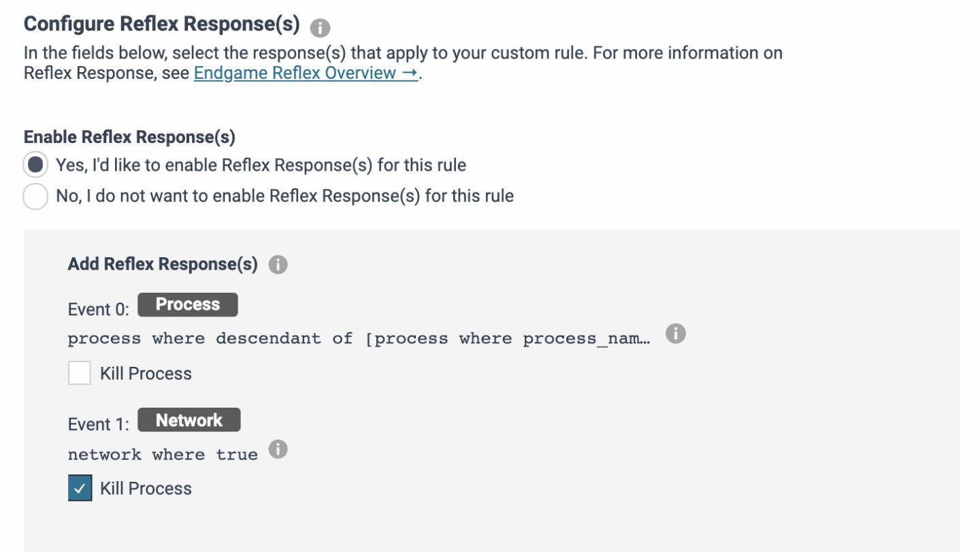980x552 pixels.
Task: Open the Endgame Reflex Overview link
Action: 296,73
